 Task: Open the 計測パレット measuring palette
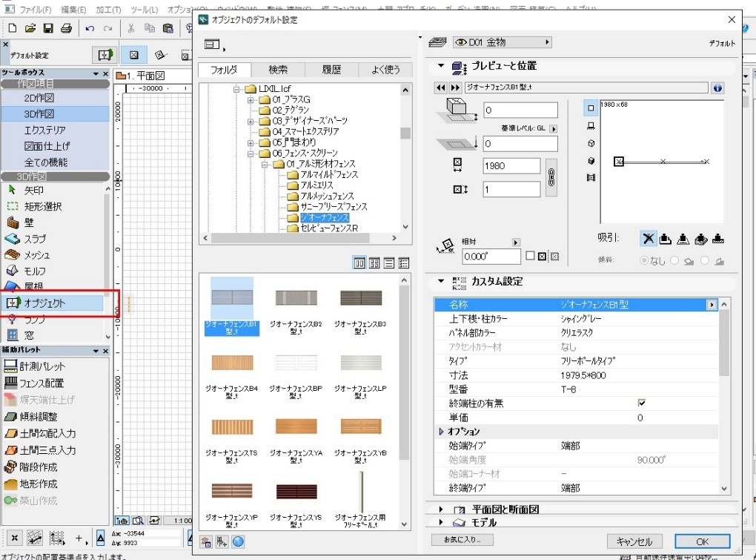(34, 366)
